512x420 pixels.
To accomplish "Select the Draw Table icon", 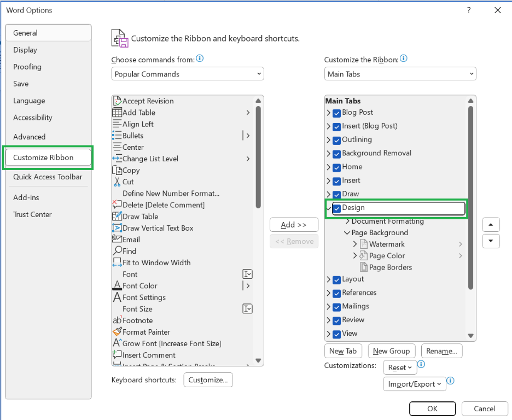I will pyautogui.click(x=117, y=217).
